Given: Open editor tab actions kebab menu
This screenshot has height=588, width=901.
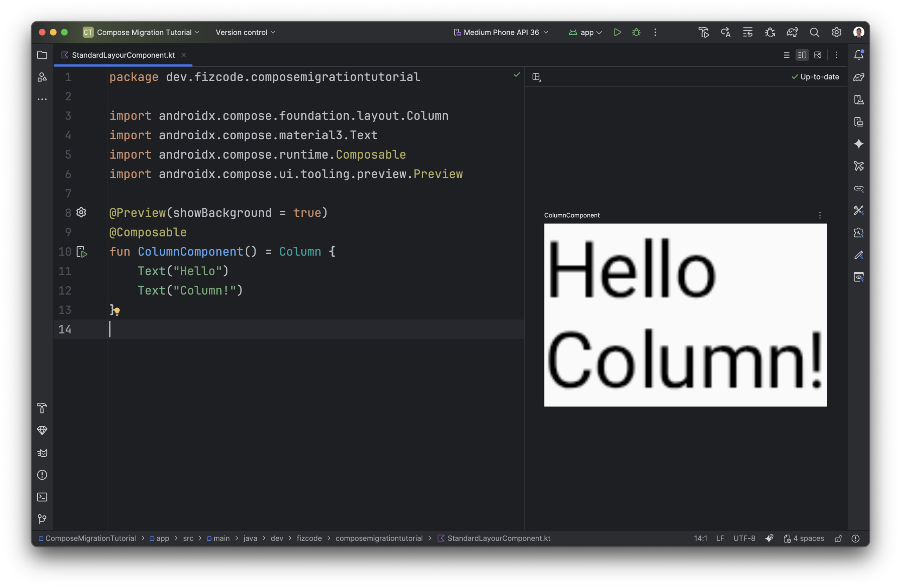Looking at the screenshot, I should pos(837,55).
